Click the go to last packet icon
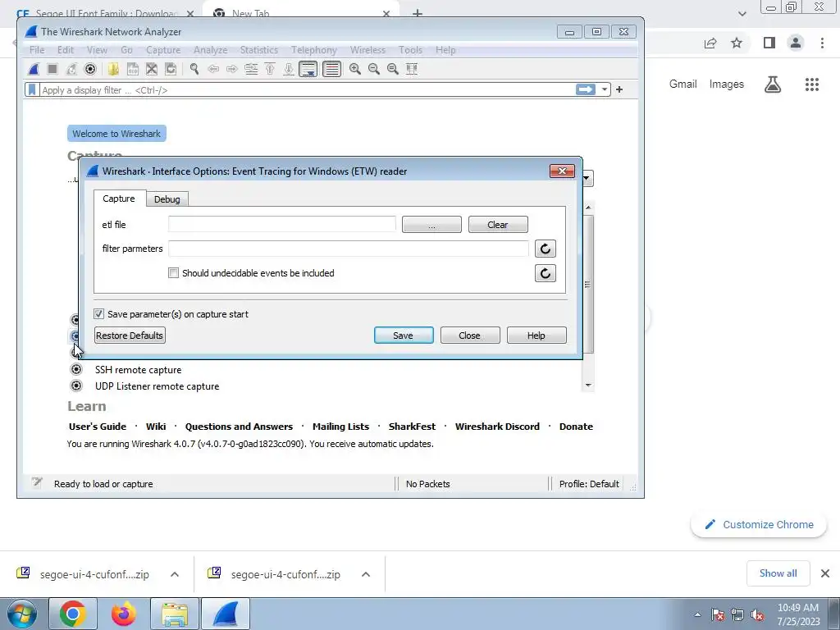This screenshot has width=840, height=630. click(289, 69)
